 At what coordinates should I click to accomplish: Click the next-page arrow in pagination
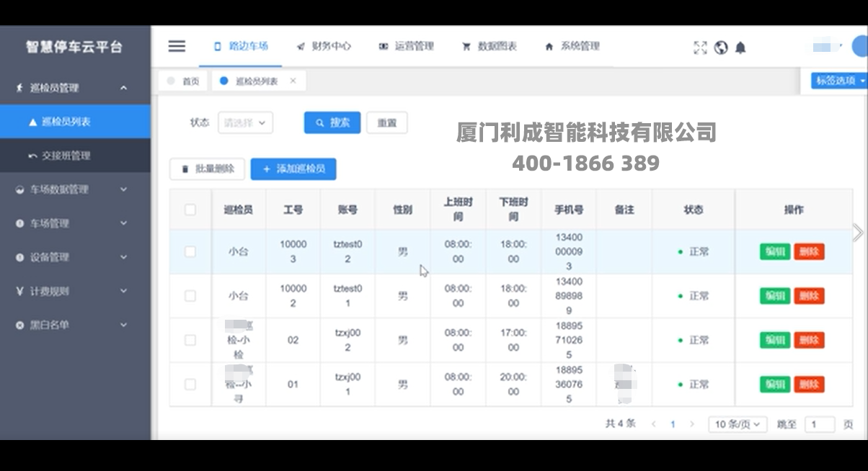pos(692,424)
